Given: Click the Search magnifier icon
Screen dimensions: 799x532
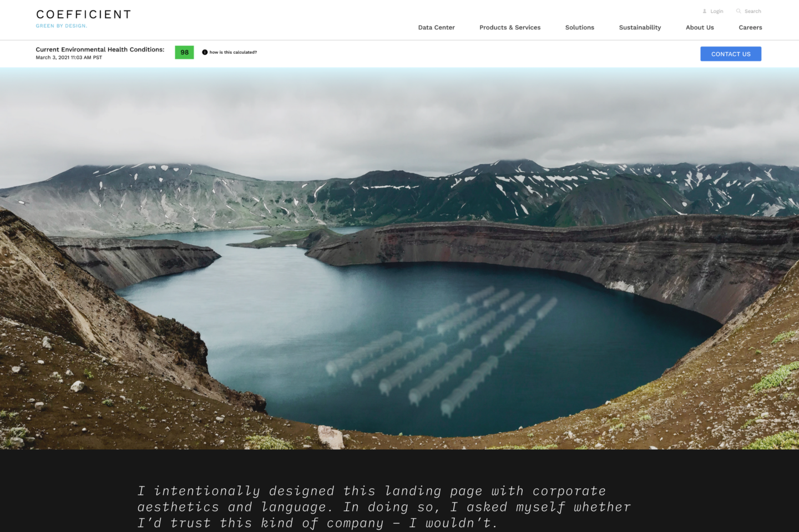Looking at the screenshot, I should point(739,11).
